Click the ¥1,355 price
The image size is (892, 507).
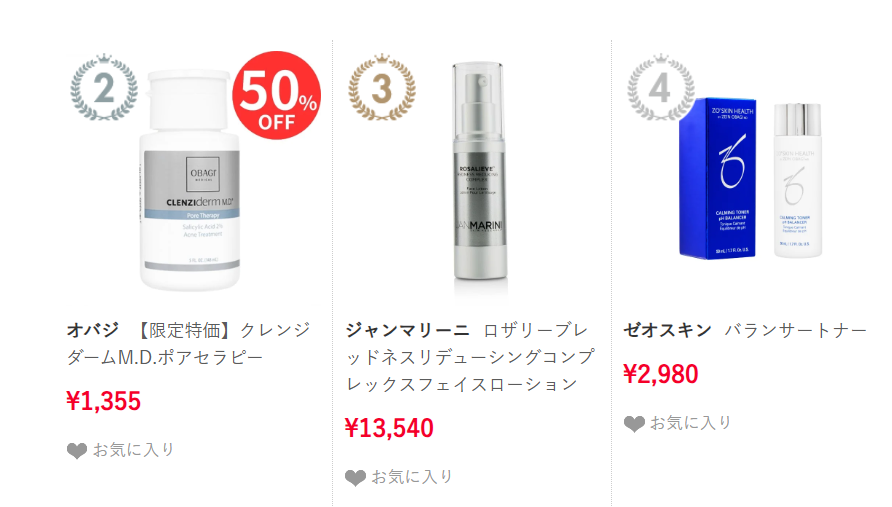pos(104,401)
